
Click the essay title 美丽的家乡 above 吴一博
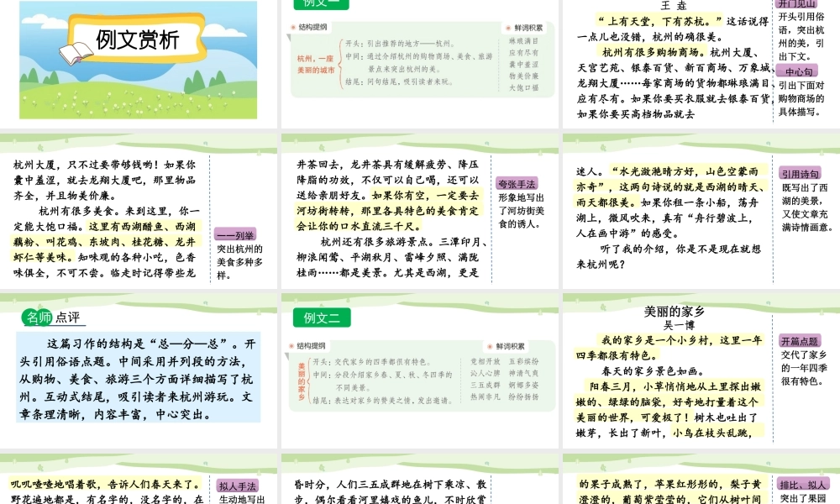coord(674,311)
